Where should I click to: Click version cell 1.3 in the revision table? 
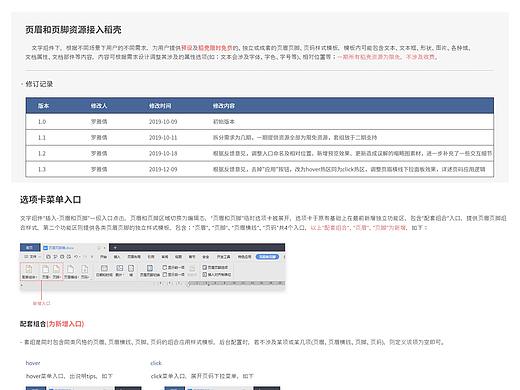coord(42,169)
